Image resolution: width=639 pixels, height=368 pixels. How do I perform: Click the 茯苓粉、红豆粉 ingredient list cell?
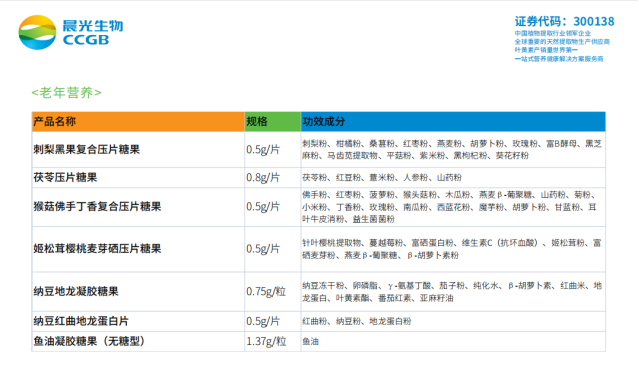453,178
